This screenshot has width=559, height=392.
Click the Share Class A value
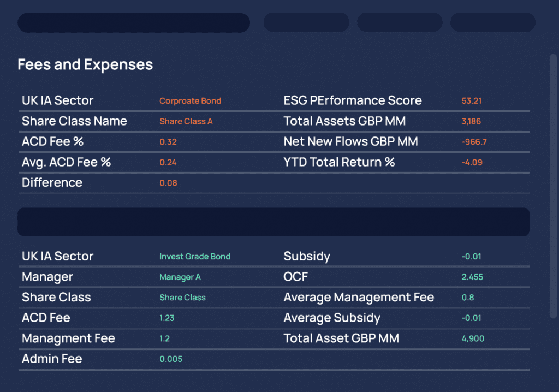pos(186,121)
